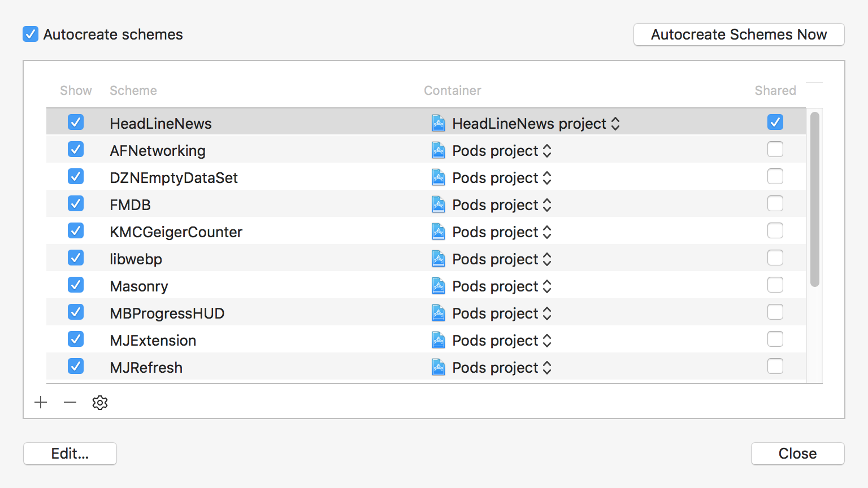Click the Masonry row project icon
The height and width of the screenshot is (488, 868).
[439, 286]
